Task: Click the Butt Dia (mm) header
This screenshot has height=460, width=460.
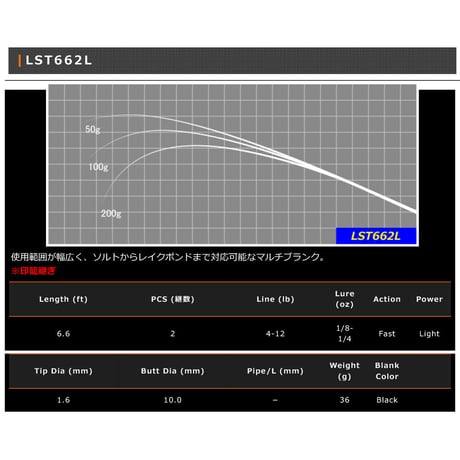Action: (x=173, y=371)
